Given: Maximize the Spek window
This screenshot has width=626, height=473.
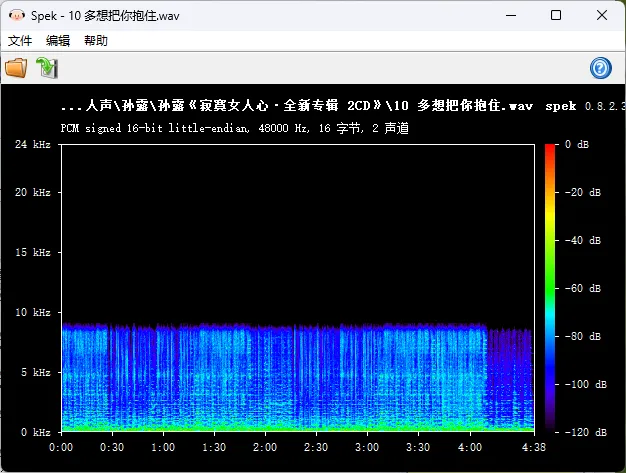Looking at the screenshot, I should coord(556,16).
